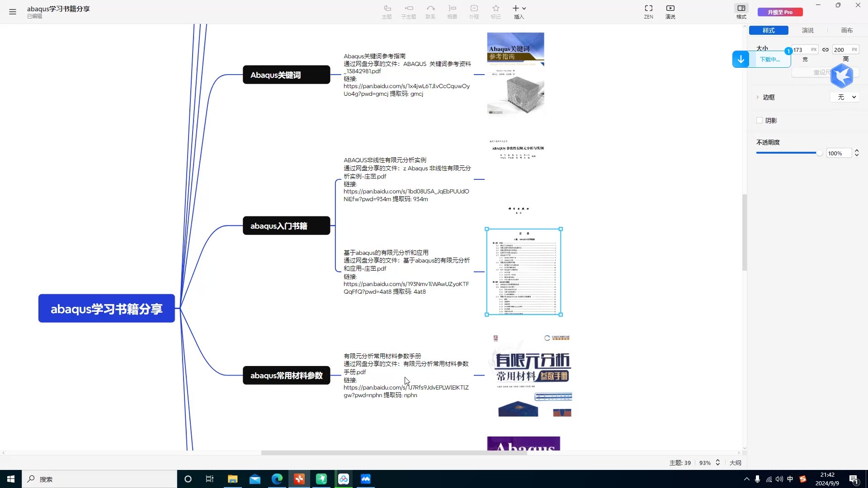Open Microsoft Edge from taskbar
This screenshot has height=488, width=868.
point(277,479)
